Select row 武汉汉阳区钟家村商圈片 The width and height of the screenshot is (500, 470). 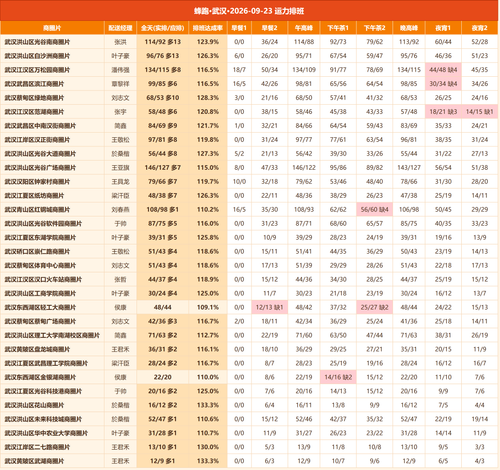[x=249, y=182]
